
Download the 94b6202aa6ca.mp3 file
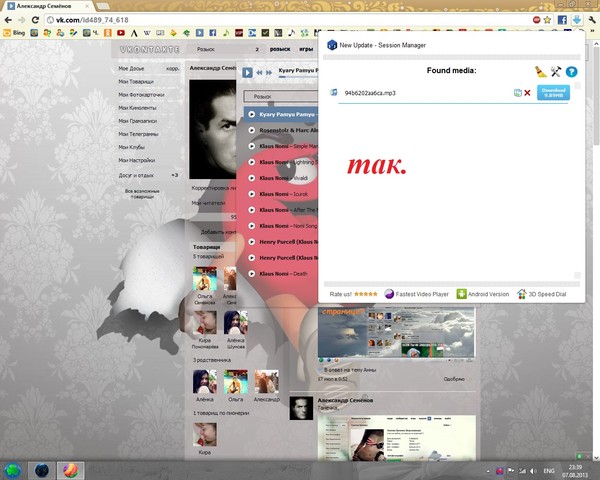pyautogui.click(x=553, y=93)
